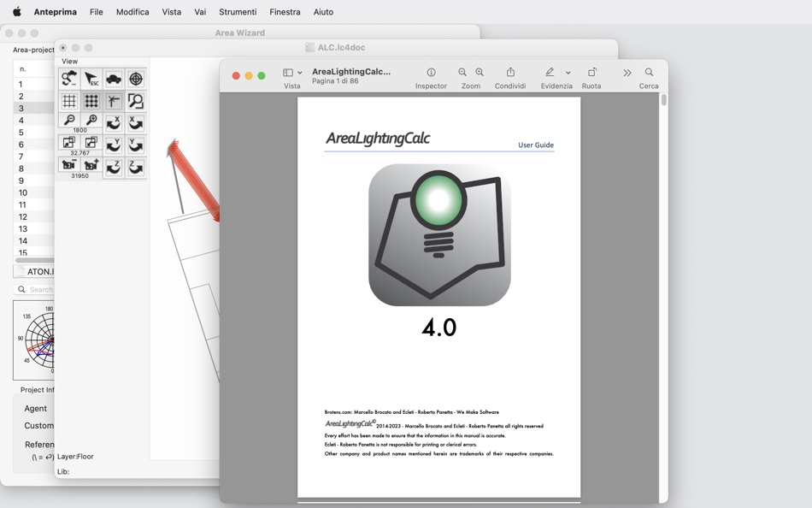Screen dimensions: 812x508
Task: Click the 'n.' column header in Area Wizard
Action: (32, 69)
